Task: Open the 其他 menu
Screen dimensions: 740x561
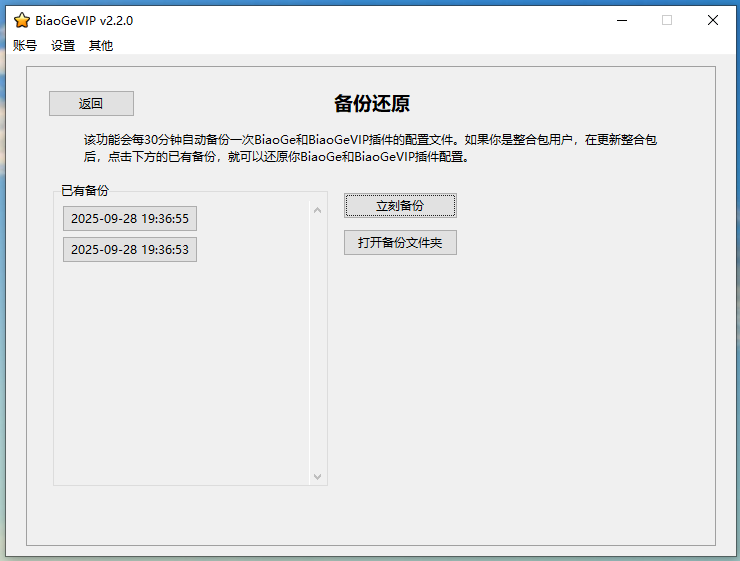Action: click(101, 45)
